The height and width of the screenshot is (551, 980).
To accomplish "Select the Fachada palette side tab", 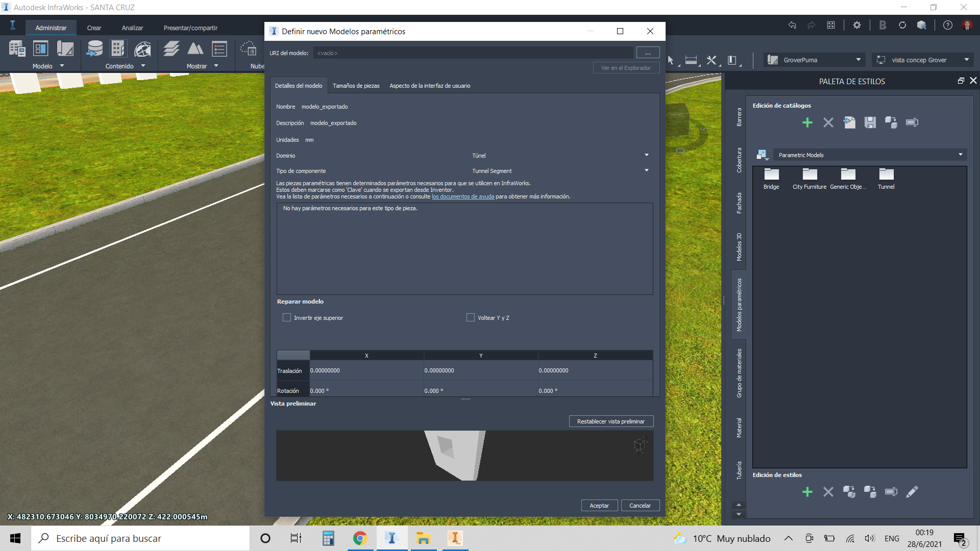I will (739, 203).
